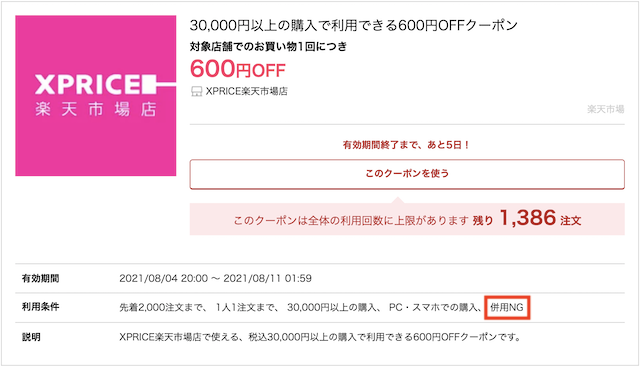Click the remaining 1,386 注文 counter banner
This screenshot has height=367, width=640.
click(407, 219)
